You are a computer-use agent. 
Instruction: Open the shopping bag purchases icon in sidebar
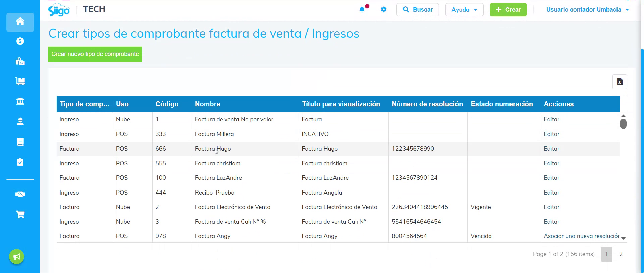20,61
